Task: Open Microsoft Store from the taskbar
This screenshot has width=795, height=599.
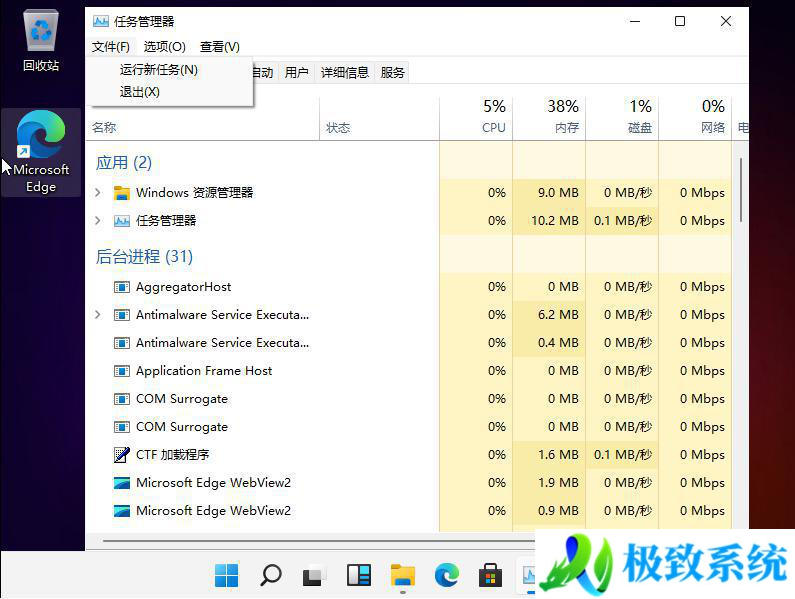Action: coord(490,575)
